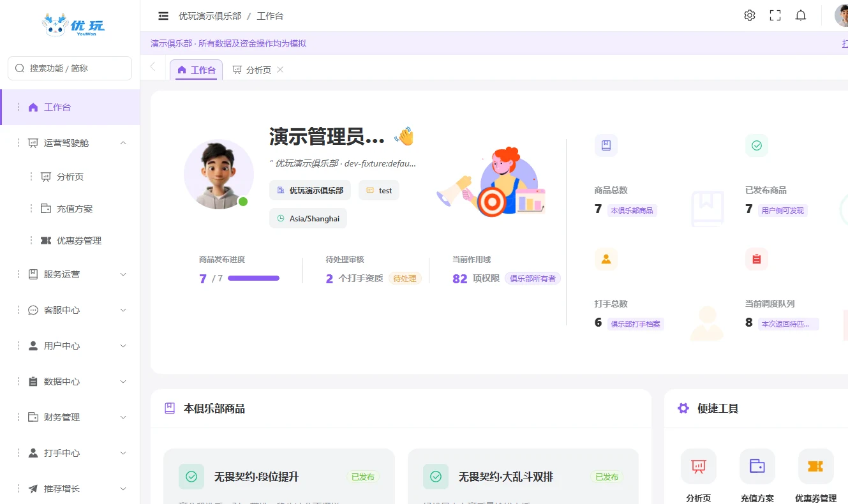The image size is (848, 504).
Task: Click the 当前调度队列 clipboard icon
Action: click(757, 259)
